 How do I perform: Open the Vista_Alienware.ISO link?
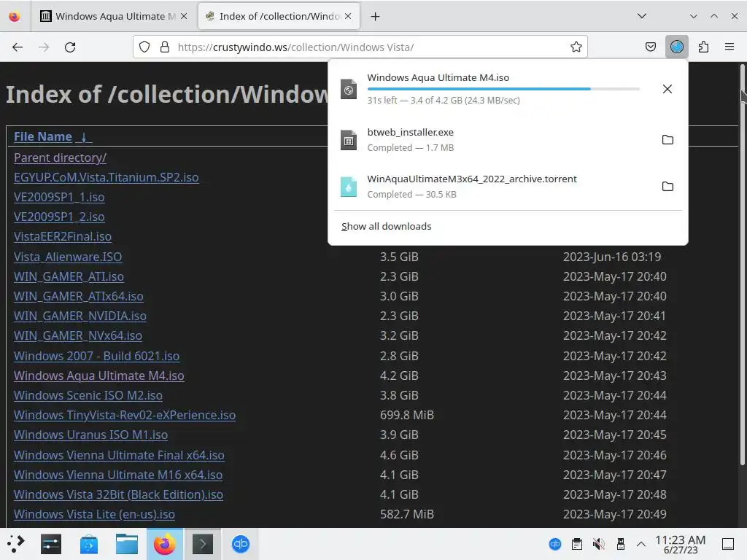pos(68,257)
